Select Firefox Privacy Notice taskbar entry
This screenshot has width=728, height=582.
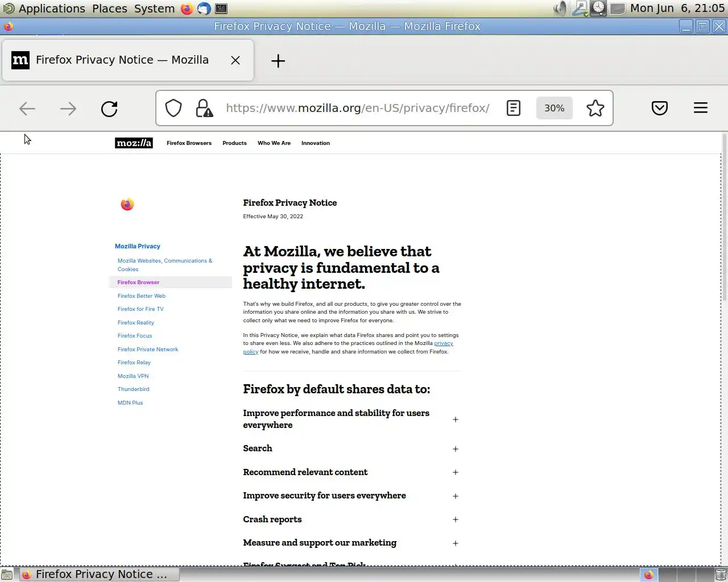100,575
